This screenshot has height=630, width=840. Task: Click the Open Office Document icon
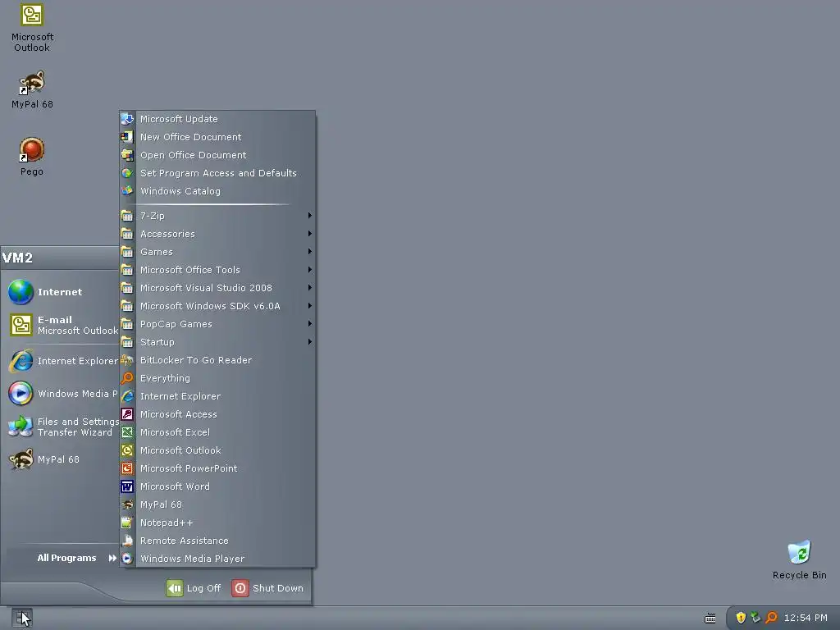(x=127, y=155)
